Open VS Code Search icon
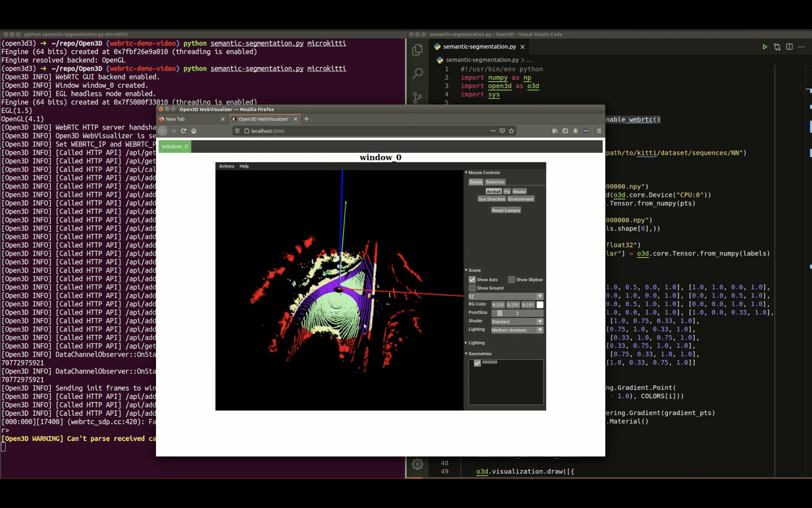Image resolution: width=812 pixels, height=508 pixels. (417, 73)
